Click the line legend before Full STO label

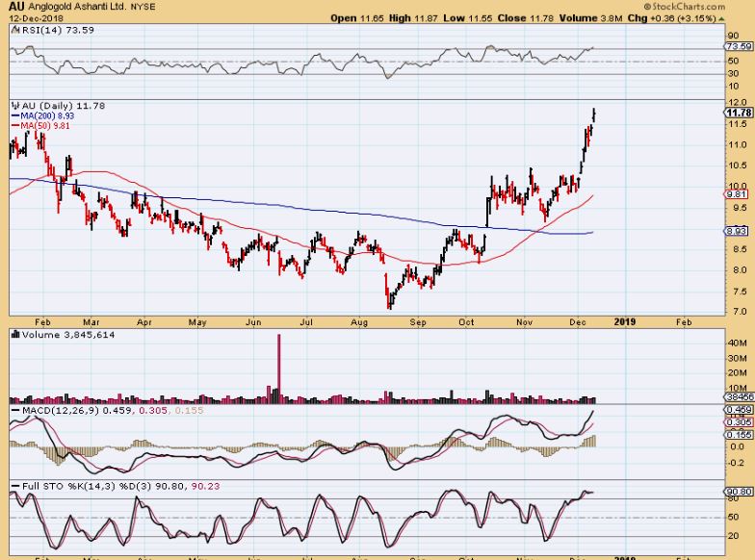[x=15, y=487]
